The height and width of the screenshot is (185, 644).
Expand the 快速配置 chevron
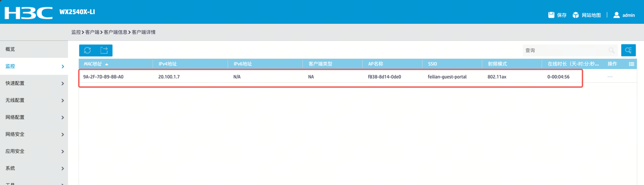tap(62, 84)
